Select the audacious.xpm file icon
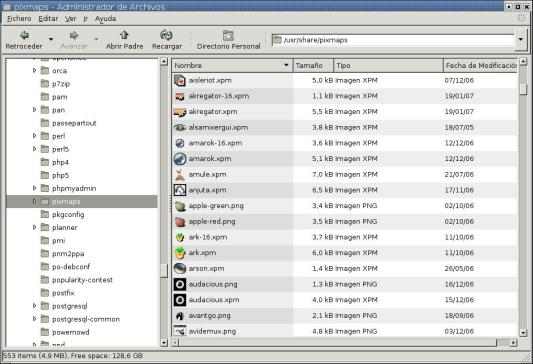Viewport: 533px width, 364px height. point(180,300)
